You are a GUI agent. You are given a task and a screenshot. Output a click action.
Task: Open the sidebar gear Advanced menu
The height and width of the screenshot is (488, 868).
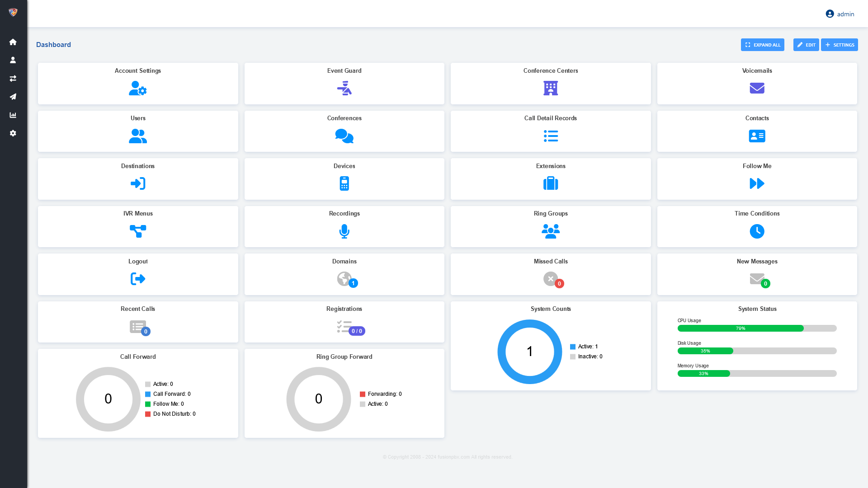(13, 133)
